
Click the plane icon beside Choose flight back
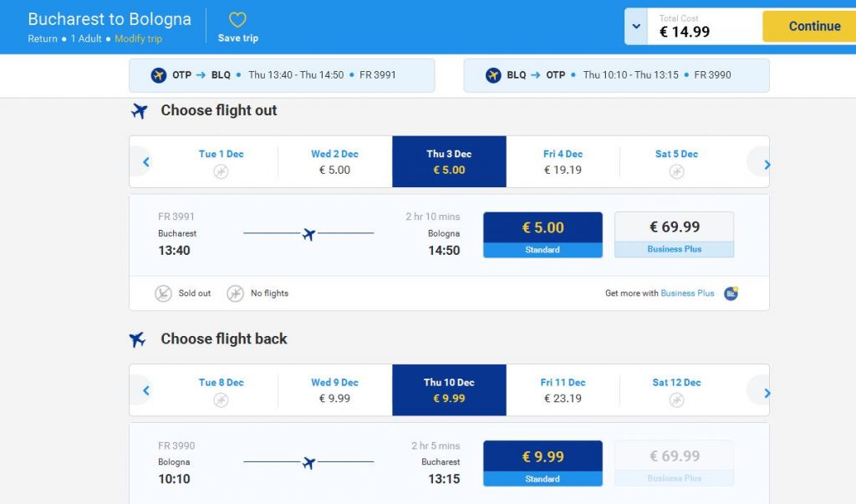(139, 338)
